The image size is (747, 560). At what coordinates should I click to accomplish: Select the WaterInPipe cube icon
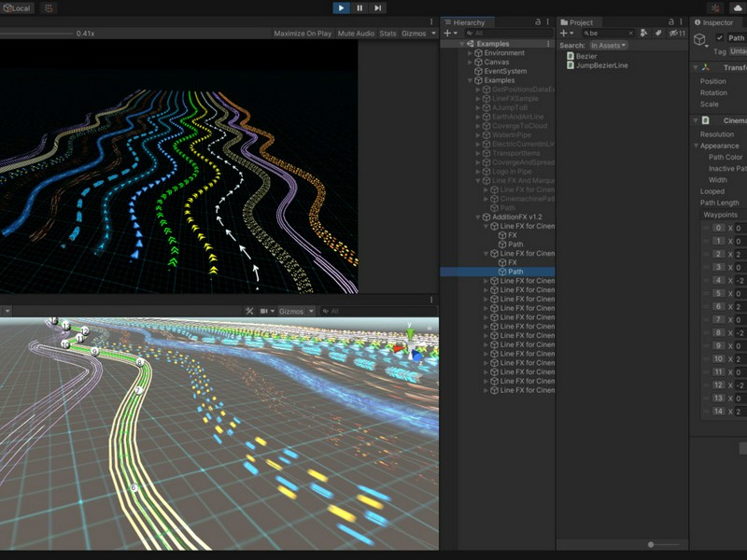tap(486, 134)
